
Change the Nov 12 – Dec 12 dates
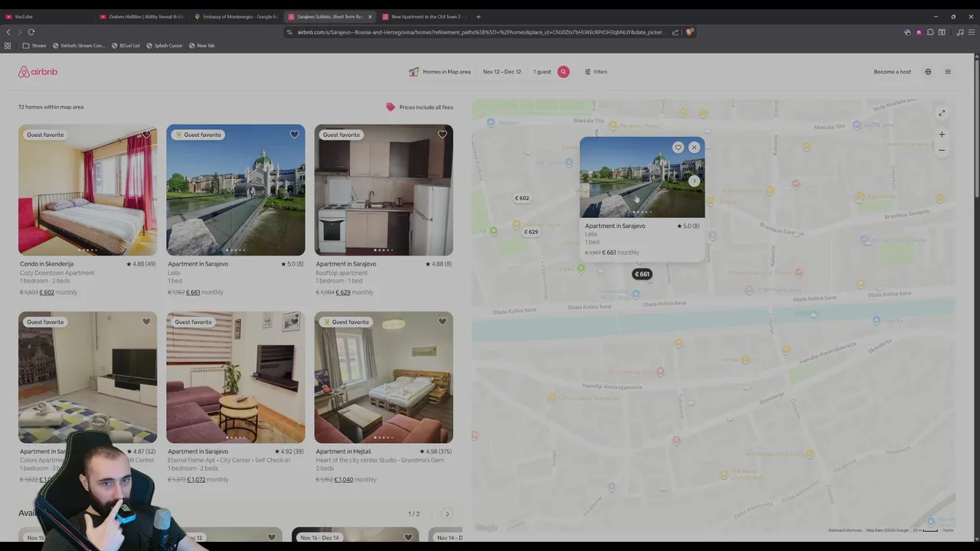point(501,72)
